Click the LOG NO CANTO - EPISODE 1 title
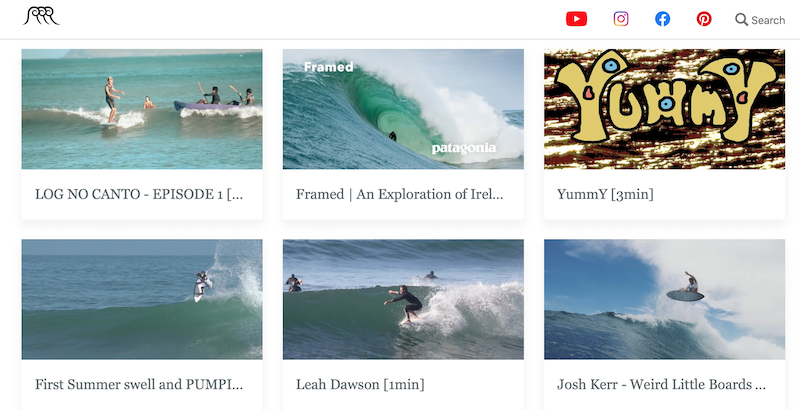Screen dimensions: 800x410 (139, 194)
